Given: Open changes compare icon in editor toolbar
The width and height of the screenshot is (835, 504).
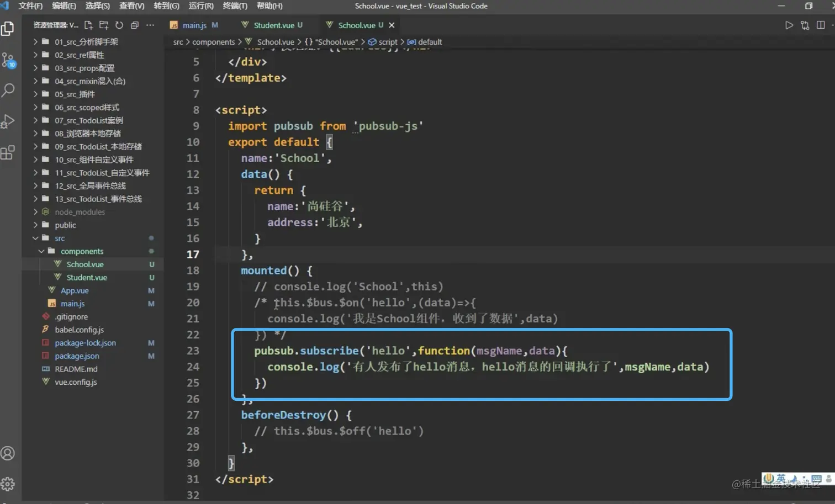Looking at the screenshot, I should point(805,25).
